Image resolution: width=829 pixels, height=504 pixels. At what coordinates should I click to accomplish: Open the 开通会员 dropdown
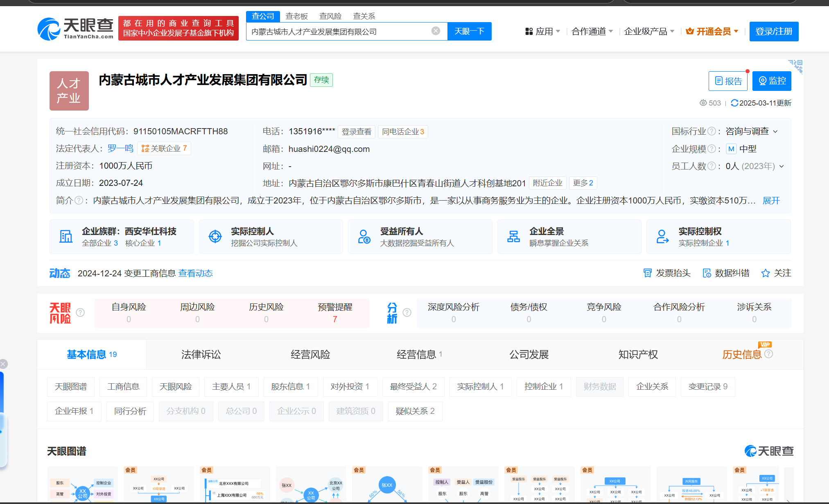click(712, 32)
